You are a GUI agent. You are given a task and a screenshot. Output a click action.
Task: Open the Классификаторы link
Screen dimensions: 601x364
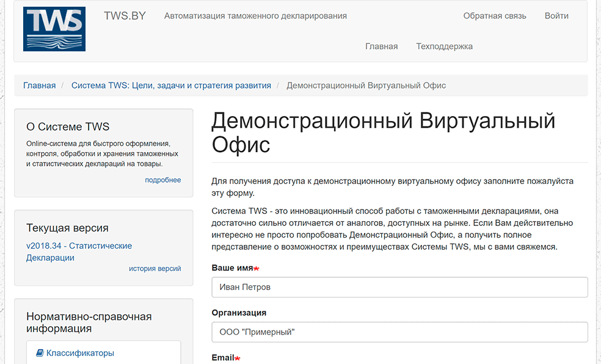point(80,353)
